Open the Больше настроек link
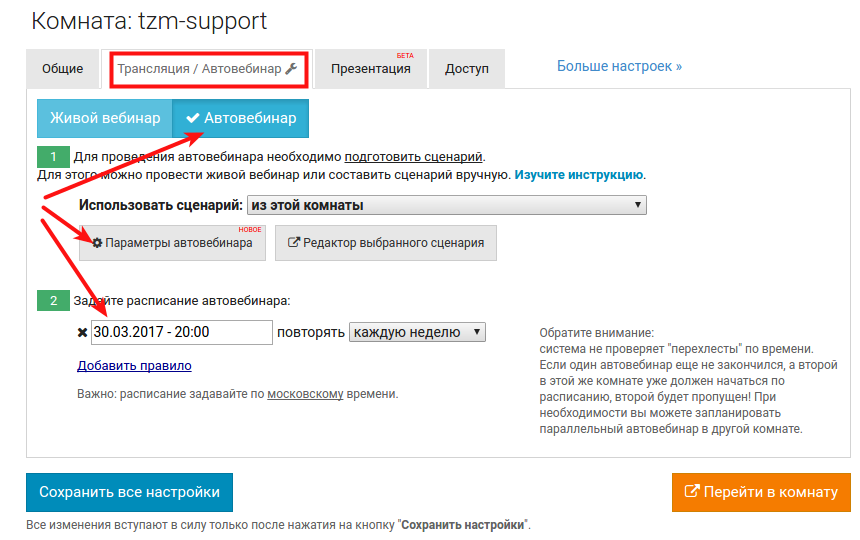Image resolution: width=860 pixels, height=540 pixels. [x=619, y=66]
